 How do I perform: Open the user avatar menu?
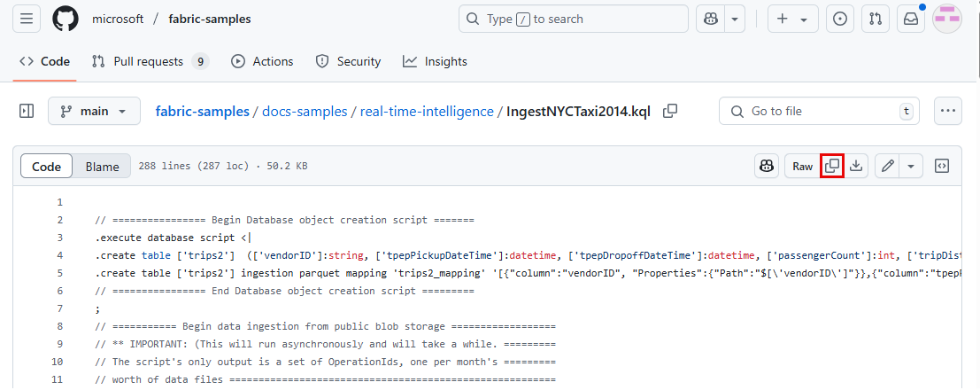[x=947, y=19]
